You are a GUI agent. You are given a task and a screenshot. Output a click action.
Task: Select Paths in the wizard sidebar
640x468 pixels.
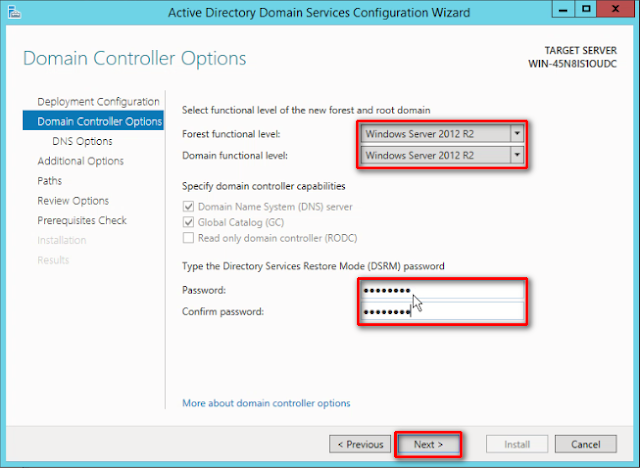pos(49,181)
